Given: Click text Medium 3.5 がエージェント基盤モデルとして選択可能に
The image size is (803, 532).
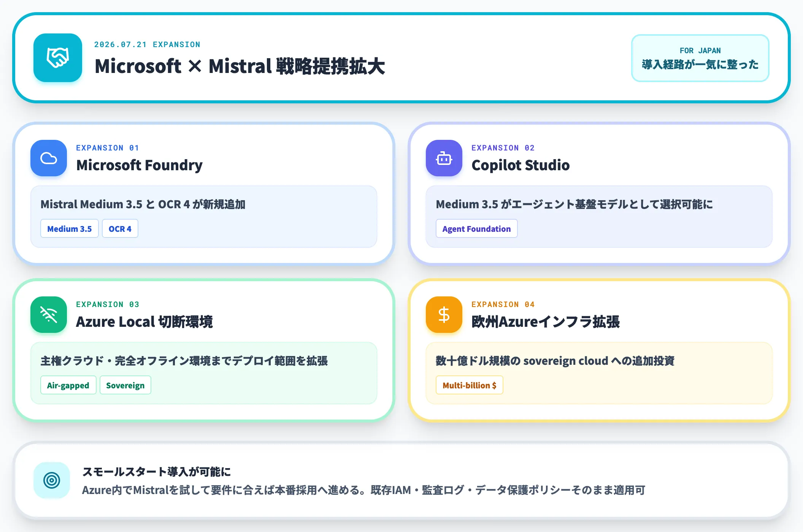Looking at the screenshot, I should (x=574, y=204).
